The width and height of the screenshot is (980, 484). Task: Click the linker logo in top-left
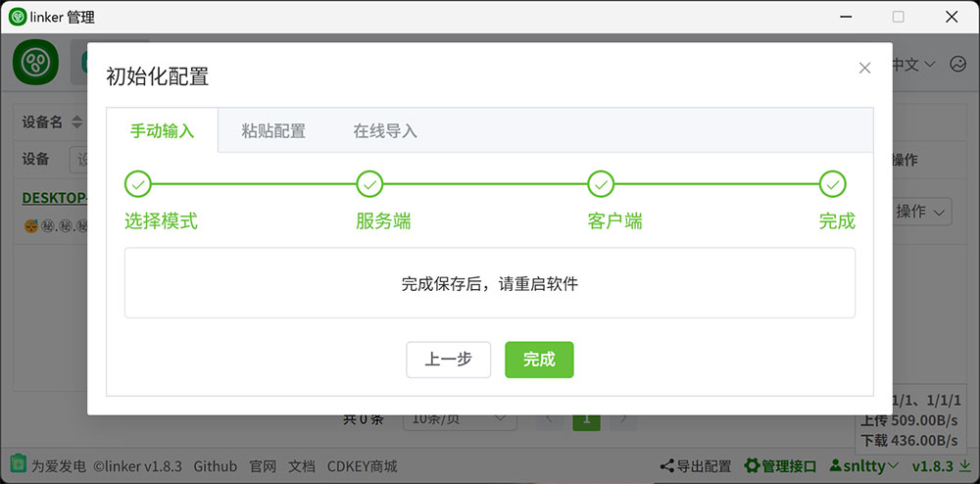coord(36,63)
